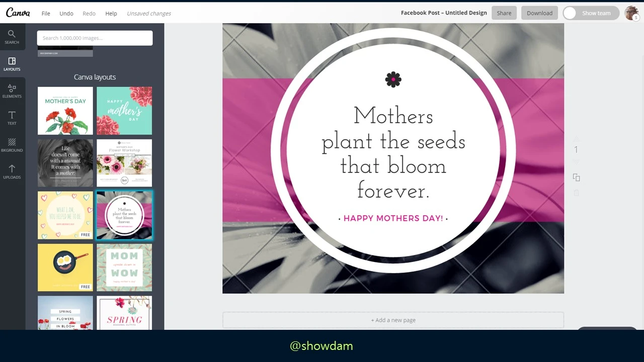The image size is (644, 362).
Task: Choose the Spring seasonal layout thumbnail
Action: point(124,313)
